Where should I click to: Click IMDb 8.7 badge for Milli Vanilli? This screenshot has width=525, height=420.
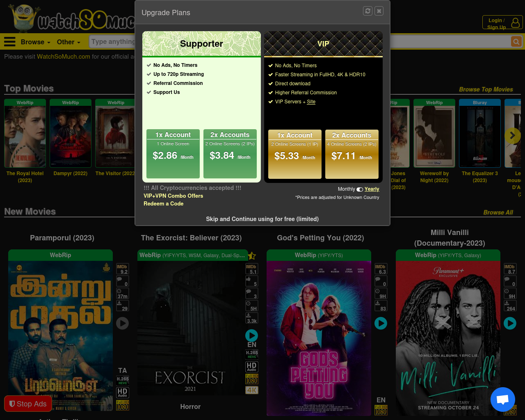coord(510,269)
